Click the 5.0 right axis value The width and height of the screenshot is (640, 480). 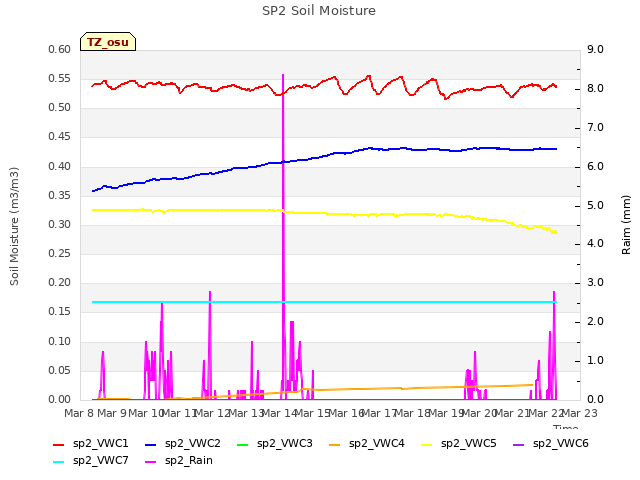595,205
